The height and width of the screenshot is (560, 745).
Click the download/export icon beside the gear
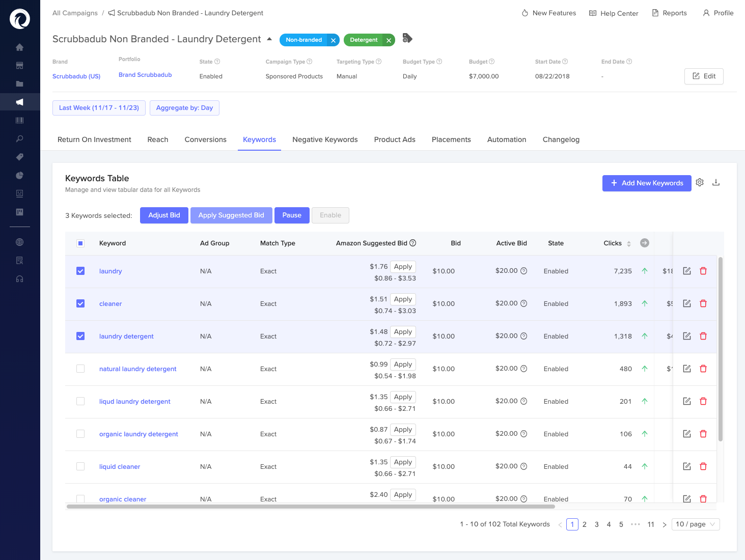(716, 182)
